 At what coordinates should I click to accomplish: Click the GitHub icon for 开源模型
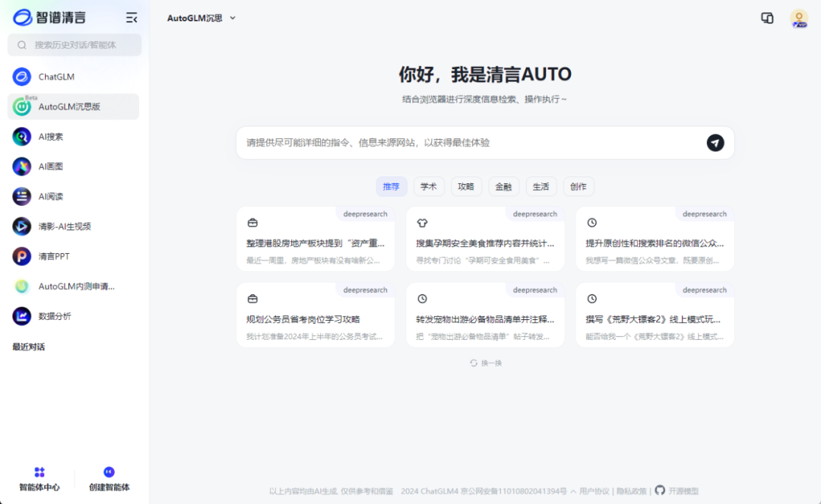660,490
